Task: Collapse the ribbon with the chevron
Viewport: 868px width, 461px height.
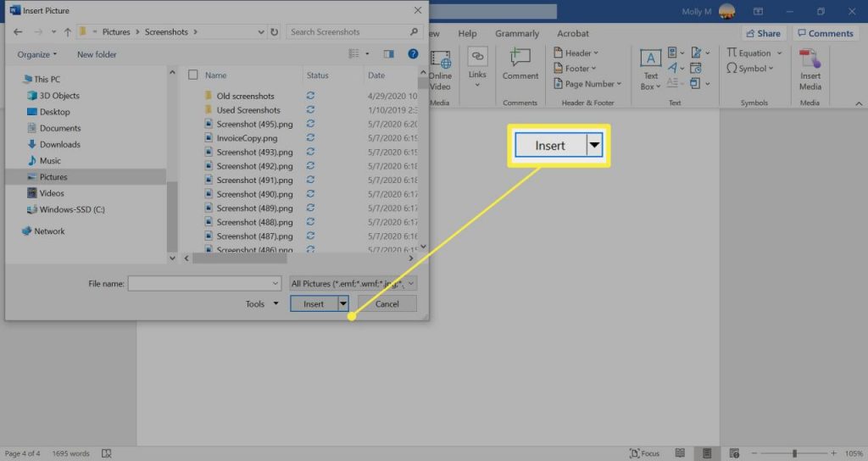Action: 859,103
